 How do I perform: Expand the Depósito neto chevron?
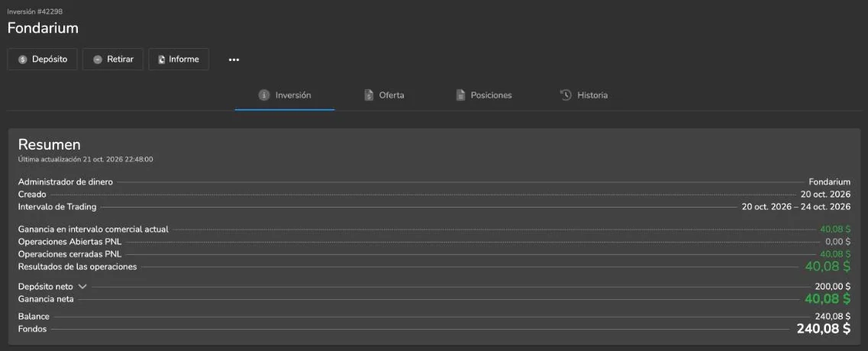point(83,286)
